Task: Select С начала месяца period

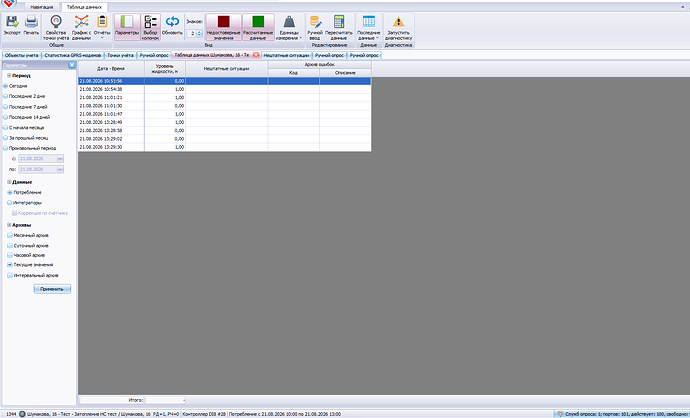Action: [x=6, y=128]
